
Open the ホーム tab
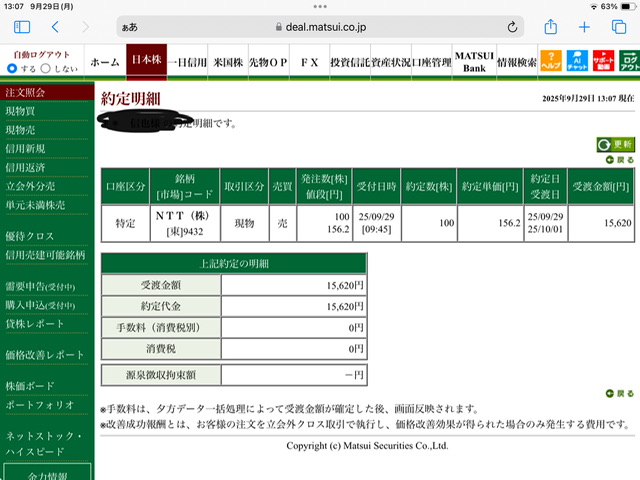pyautogui.click(x=105, y=62)
